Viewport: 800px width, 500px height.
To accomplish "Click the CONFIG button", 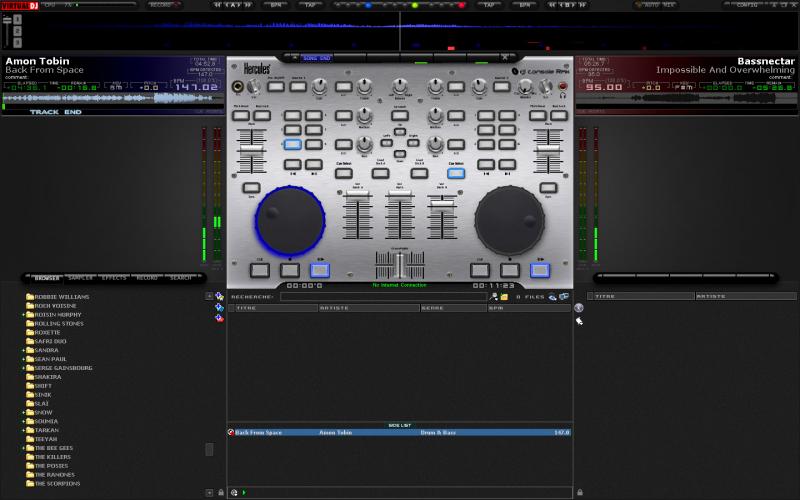I will click(x=747, y=5).
